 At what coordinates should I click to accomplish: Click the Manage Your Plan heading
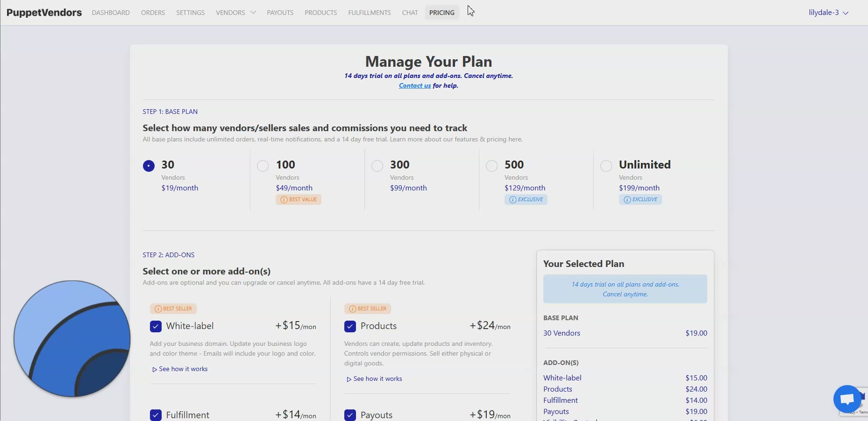[428, 62]
